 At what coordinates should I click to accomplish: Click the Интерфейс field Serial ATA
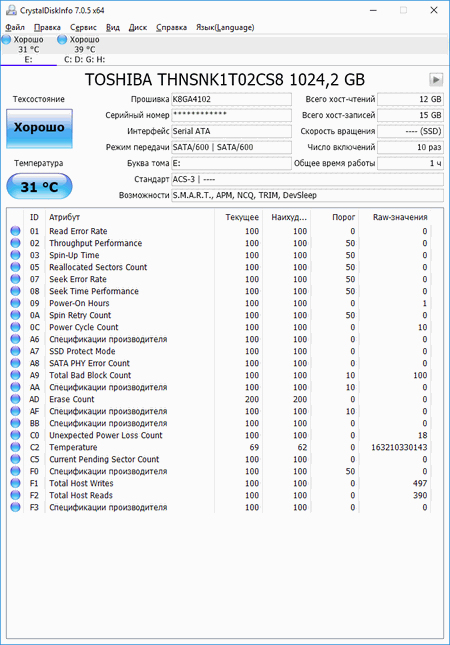(231, 131)
